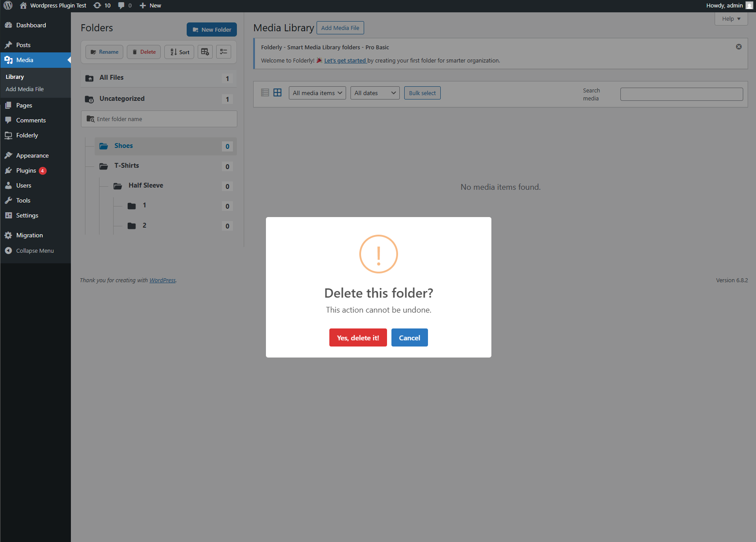Dismiss the Folderly welcome notice

tap(739, 47)
